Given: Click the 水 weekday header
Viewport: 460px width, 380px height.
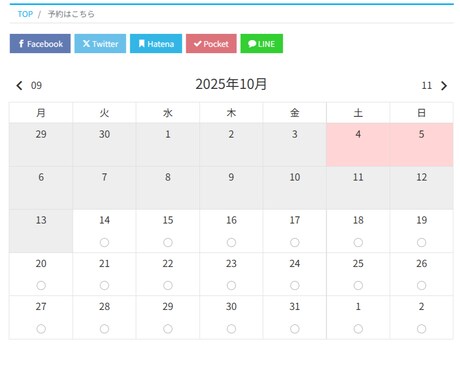Looking at the screenshot, I should 168,113.
